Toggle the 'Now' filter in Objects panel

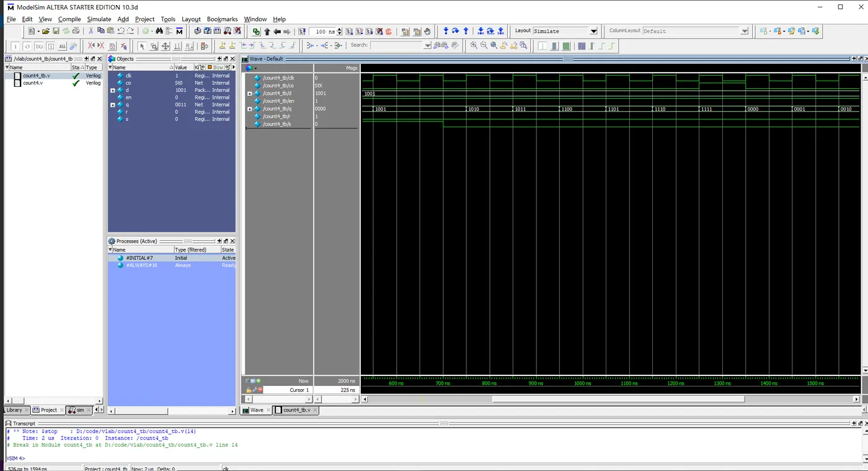tap(216, 67)
